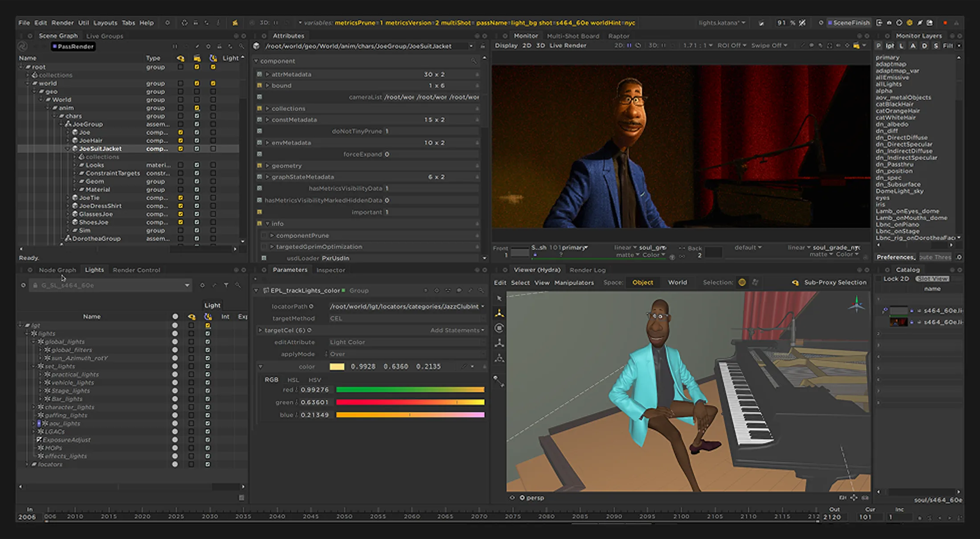
Task: Toggle light checkbox for Stage_lights
Action: [x=208, y=391]
